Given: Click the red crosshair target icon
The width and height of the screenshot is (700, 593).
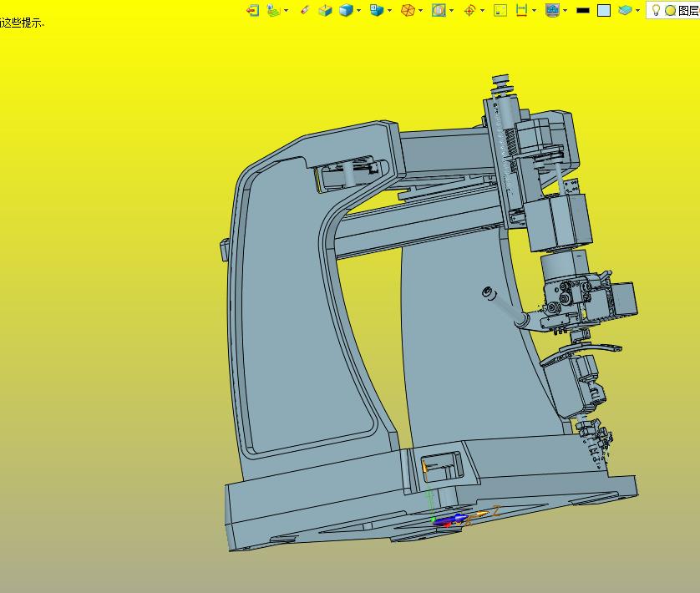Looking at the screenshot, I should tap(469, 10).
